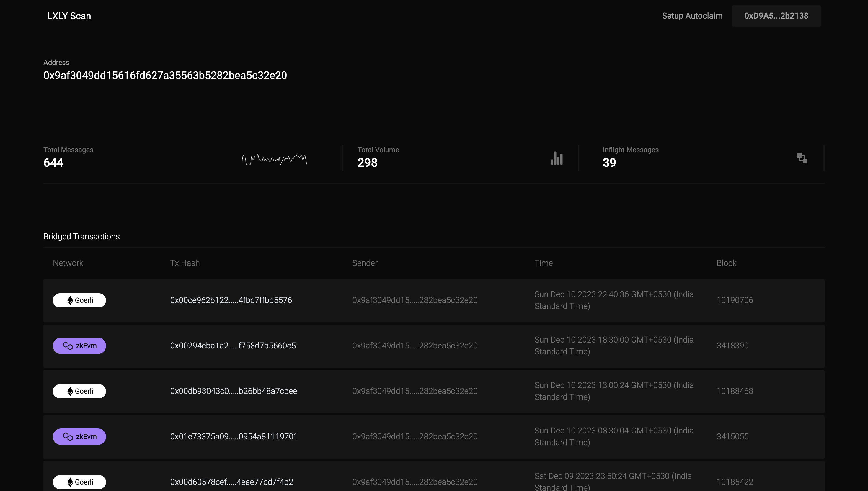Open tx hash 0x00d60578cef.....4eae77cd7f4b2
The width and height of the screenshot is (868, 491).
pos(231,482)
